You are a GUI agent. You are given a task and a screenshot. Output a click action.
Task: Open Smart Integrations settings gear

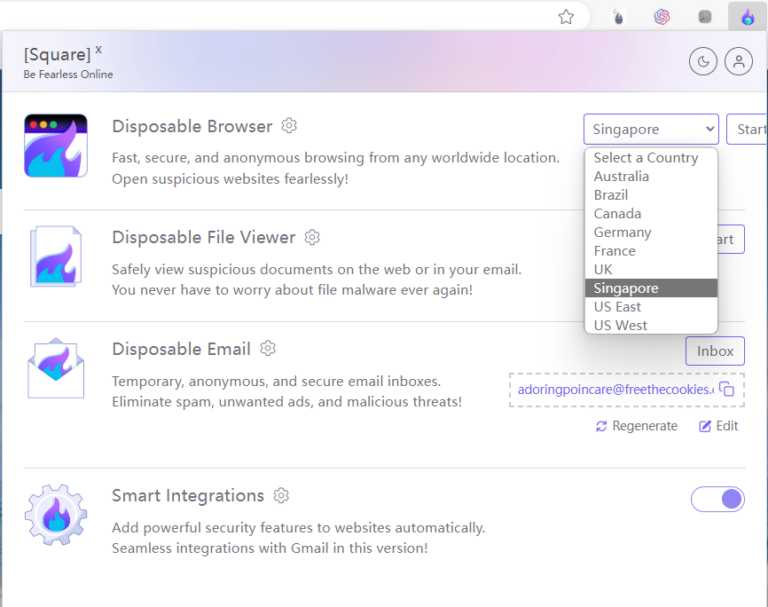point(281,495)
